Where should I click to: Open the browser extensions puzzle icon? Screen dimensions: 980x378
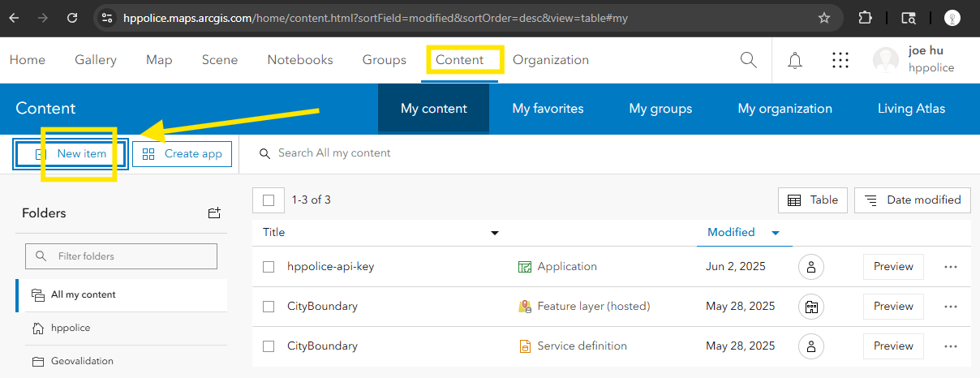865,17
